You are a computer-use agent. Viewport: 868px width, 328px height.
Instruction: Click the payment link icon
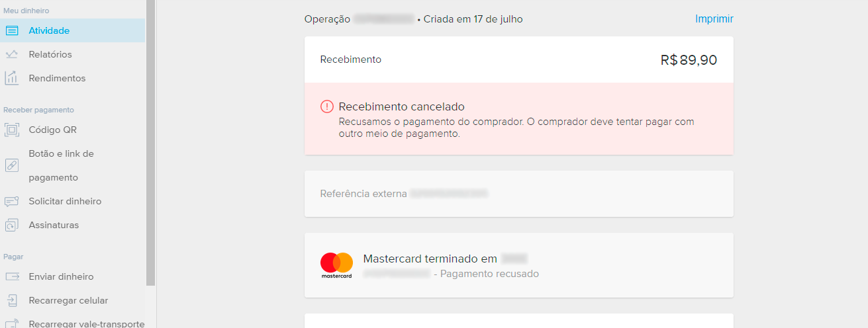12,165
